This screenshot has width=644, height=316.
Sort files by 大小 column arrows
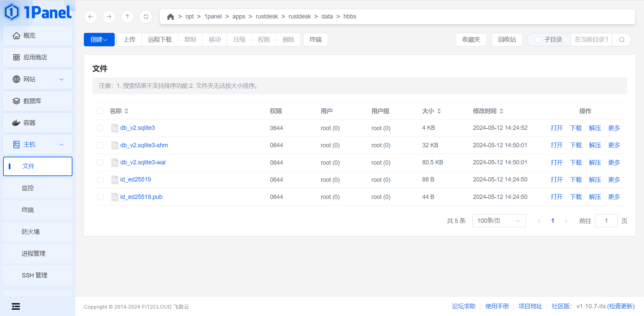pos(439,111)
